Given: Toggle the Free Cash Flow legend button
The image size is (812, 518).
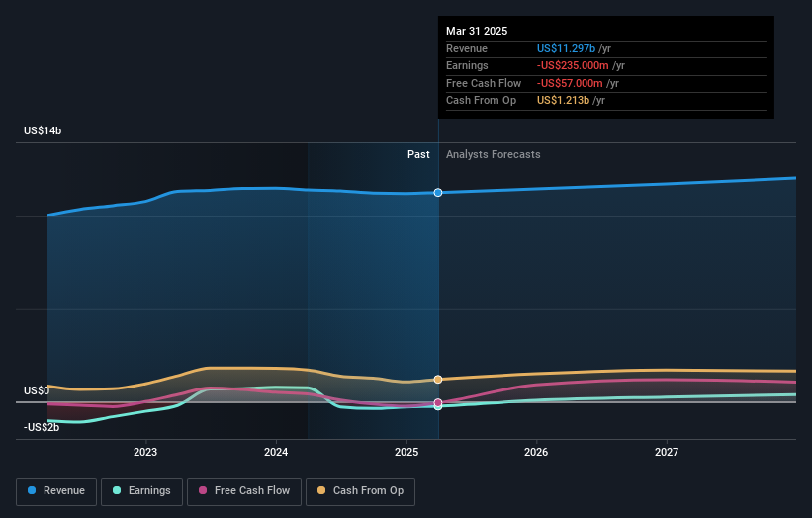Looking at the screenshot, I should (x=244, y=491).
